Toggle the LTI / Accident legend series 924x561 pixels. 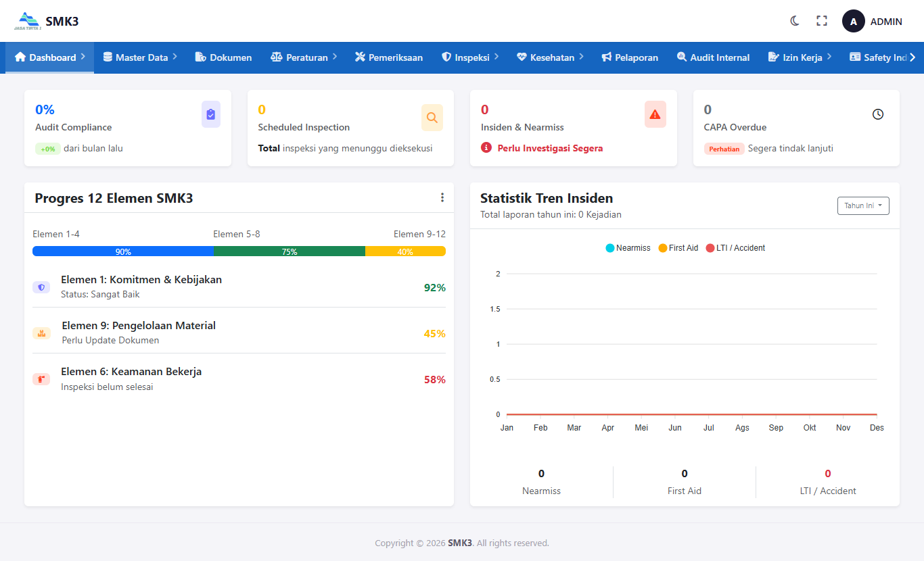coord(735,248)
